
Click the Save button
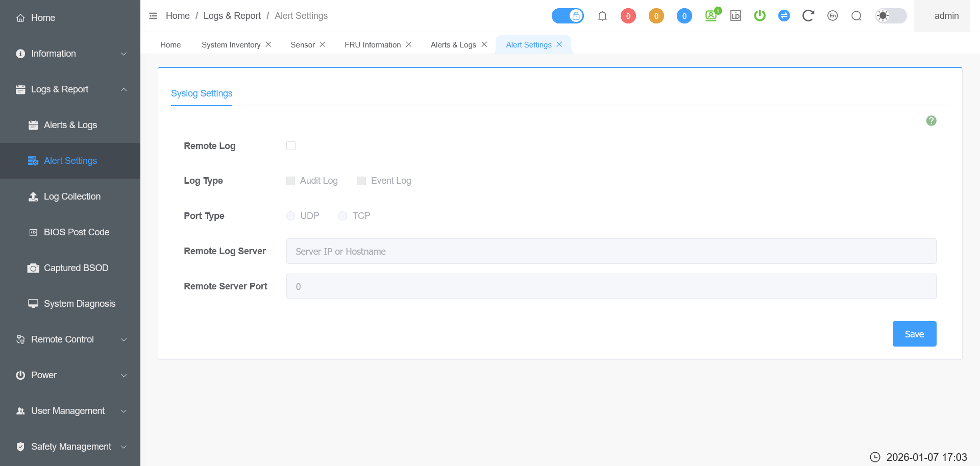tap(914, 334)
